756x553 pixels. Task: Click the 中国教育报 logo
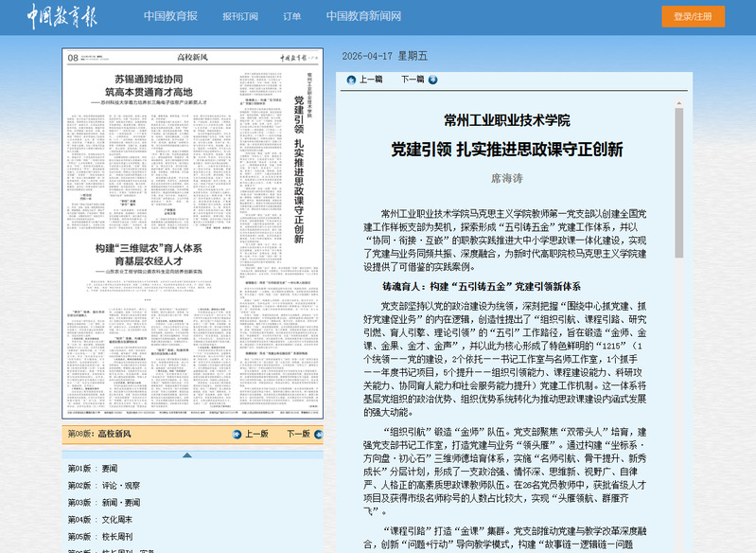point(61,16)
